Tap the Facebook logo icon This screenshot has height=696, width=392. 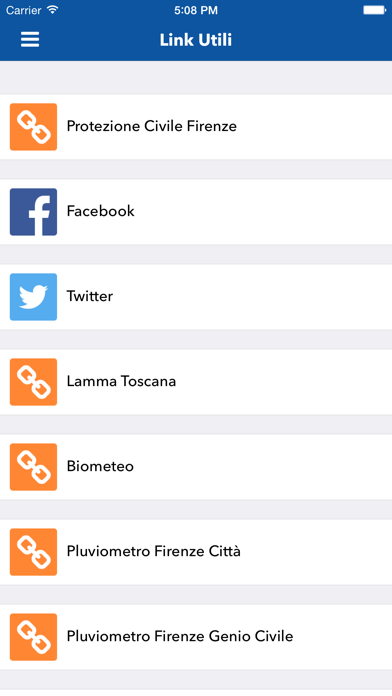coord(33,212)
